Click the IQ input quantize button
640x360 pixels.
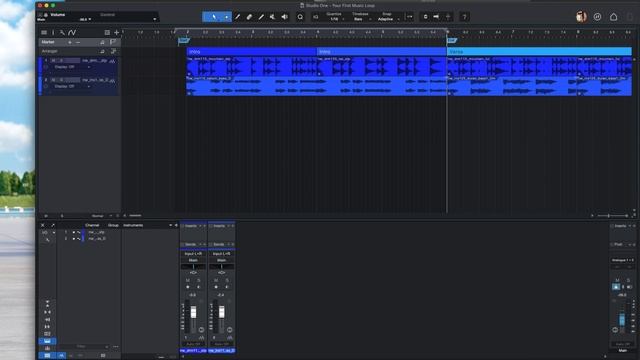coord(316,17)
